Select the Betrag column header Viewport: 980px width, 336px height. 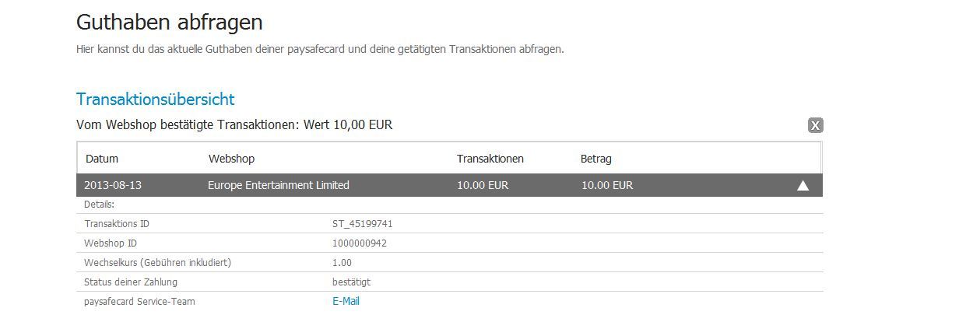click(596, 159)
